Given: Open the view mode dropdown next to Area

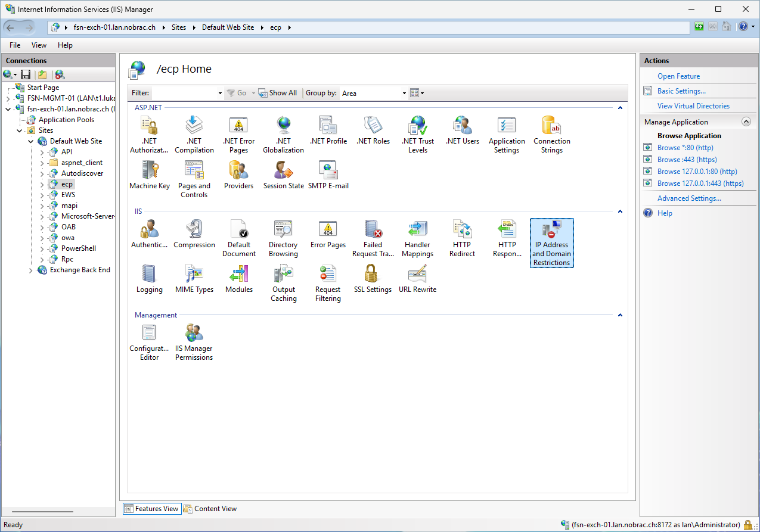Looking at the screenshot, I should (417, 93).
